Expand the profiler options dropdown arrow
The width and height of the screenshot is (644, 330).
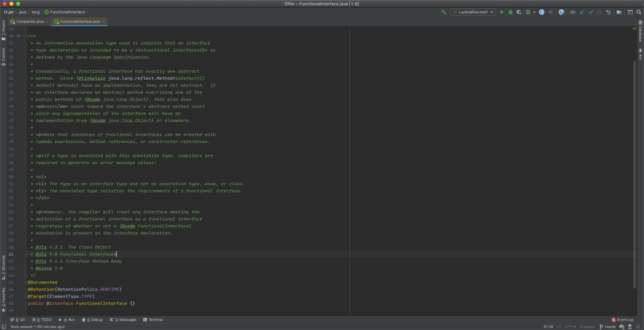534,12
